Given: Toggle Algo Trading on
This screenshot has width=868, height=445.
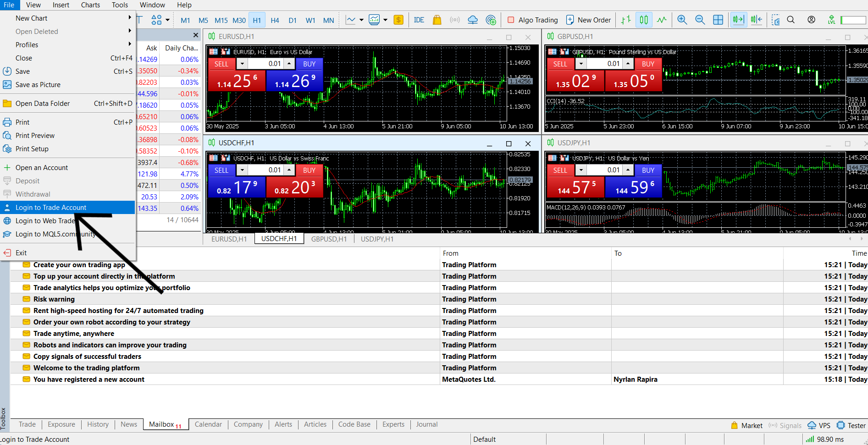Looking at the screenshot, I should [533, 20].
